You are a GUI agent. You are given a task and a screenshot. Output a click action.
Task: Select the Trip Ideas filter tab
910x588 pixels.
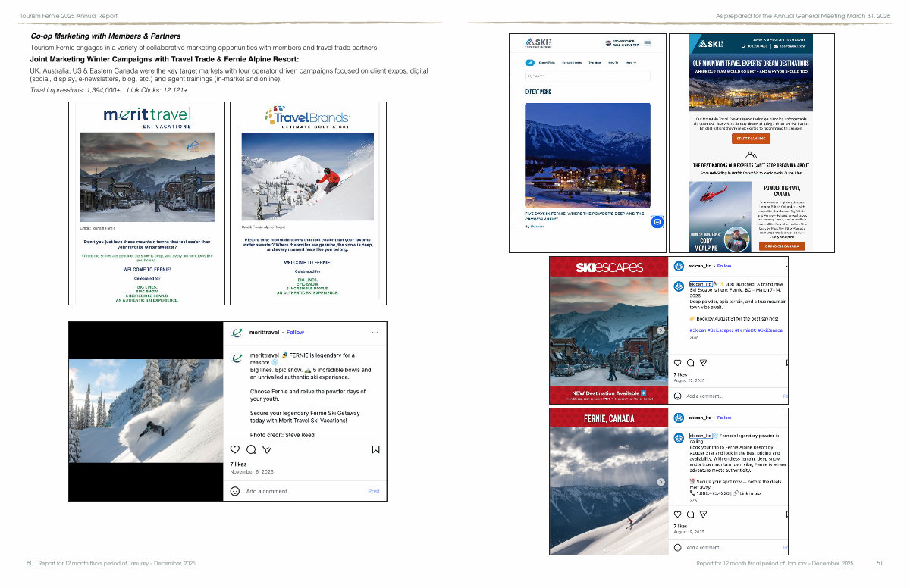click(x=594, y=62)
